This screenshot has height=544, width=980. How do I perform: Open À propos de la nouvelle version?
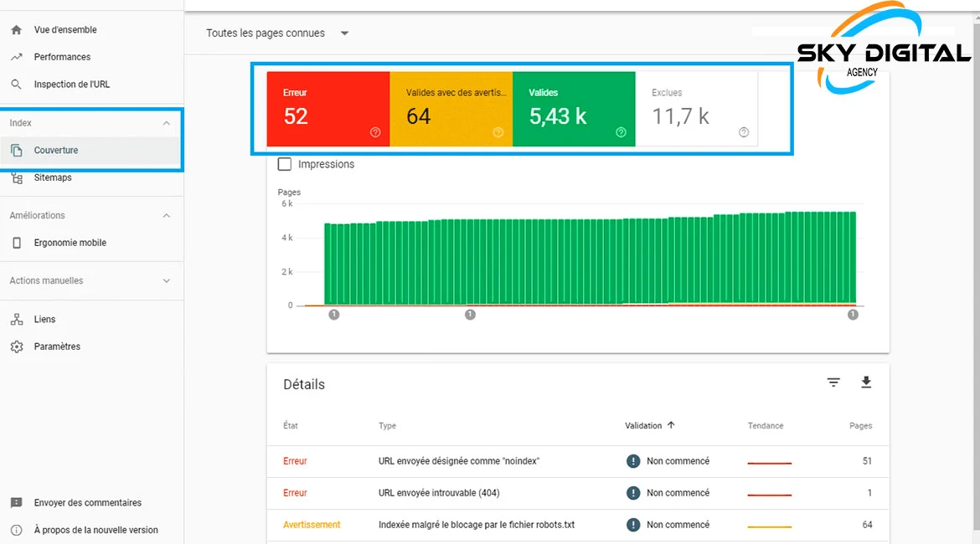[95, 530]
